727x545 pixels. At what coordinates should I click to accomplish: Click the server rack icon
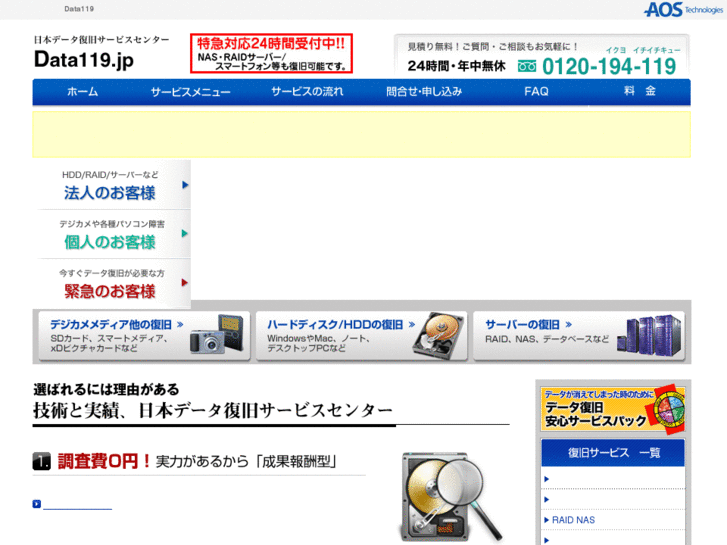pos(650,335)
